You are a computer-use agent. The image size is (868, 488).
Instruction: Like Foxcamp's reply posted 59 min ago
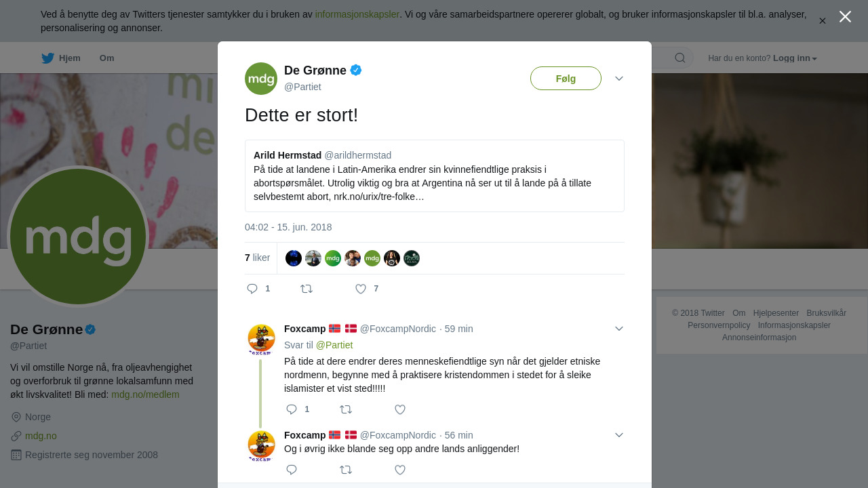click(400, 409)
